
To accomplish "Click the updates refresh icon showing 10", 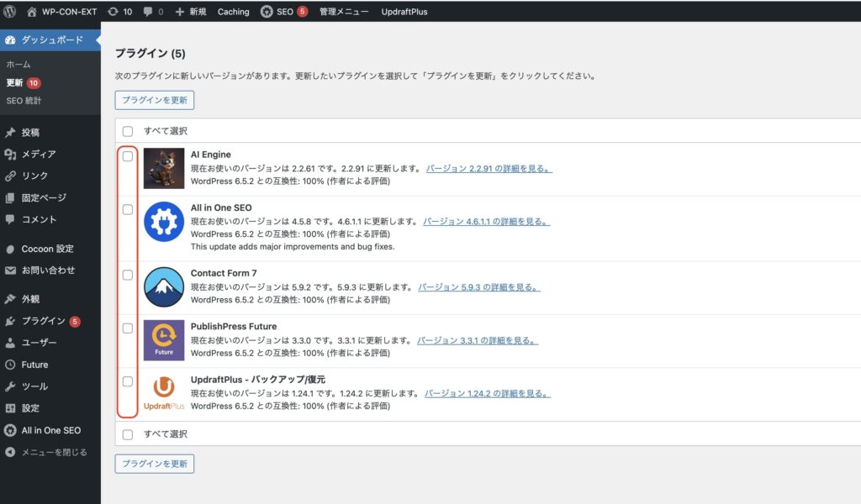I will pos(113,12).
